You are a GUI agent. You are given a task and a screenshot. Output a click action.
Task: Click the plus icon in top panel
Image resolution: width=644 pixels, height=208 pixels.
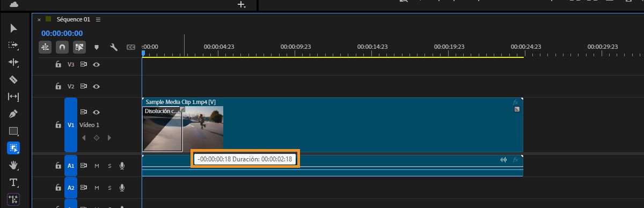[x=241, y=4]
